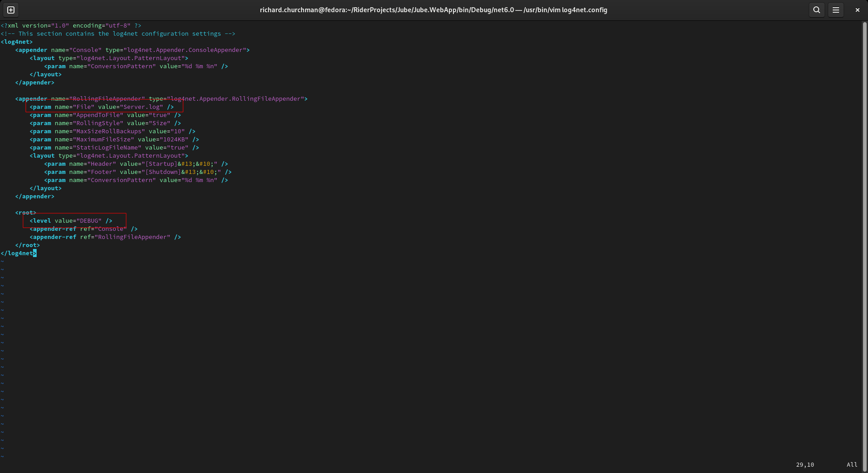The width and height of the screenshot is (868, 473).
Task: Click the RollingFileAppender appender opening line
Action: (161, 99)
